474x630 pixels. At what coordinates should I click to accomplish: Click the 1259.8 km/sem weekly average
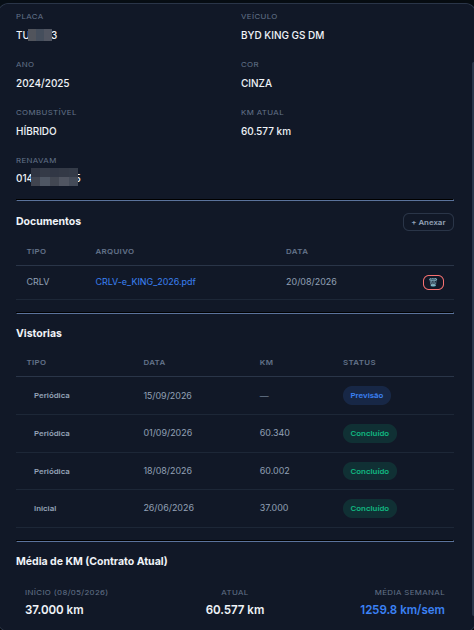[x=402, y=610]
